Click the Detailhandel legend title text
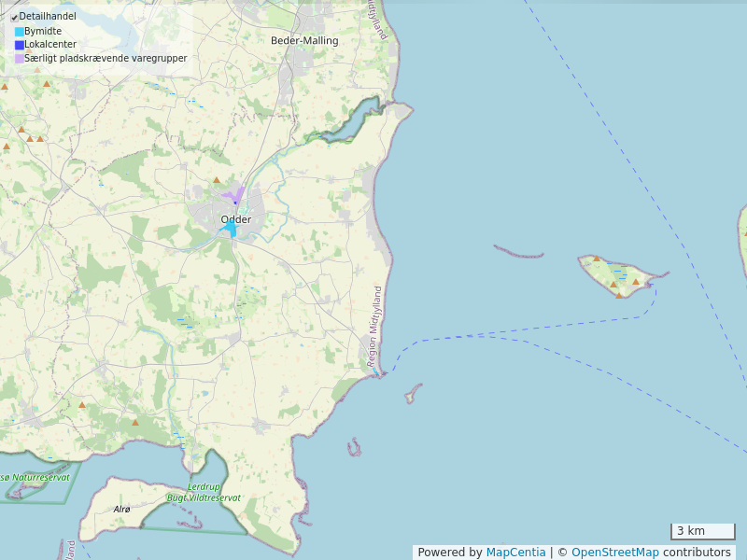Viewport: 747px width, 560px height. pyautogui.click(x=48, y=17)
